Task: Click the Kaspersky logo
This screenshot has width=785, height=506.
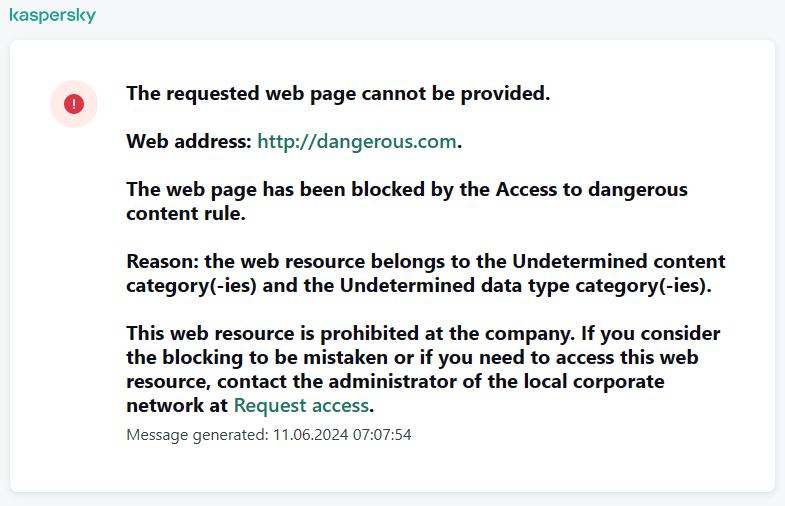Action: (x=53, y=17)
